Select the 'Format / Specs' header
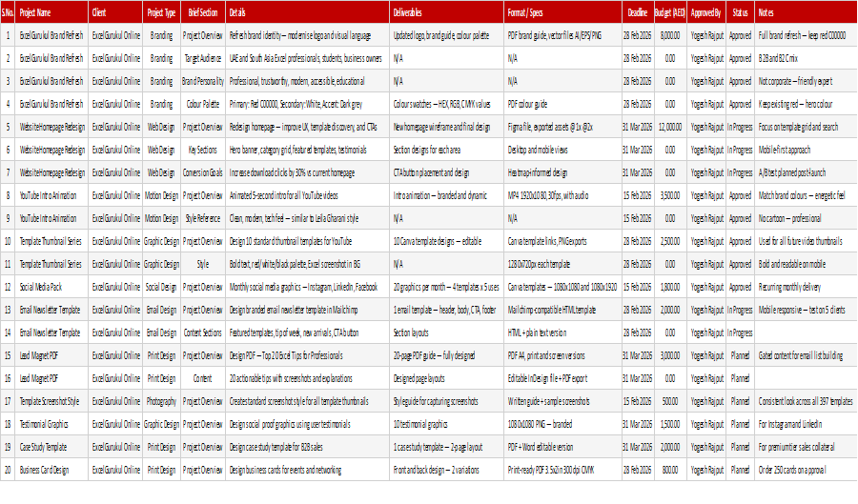858x504 pixels. click(562, 12)
